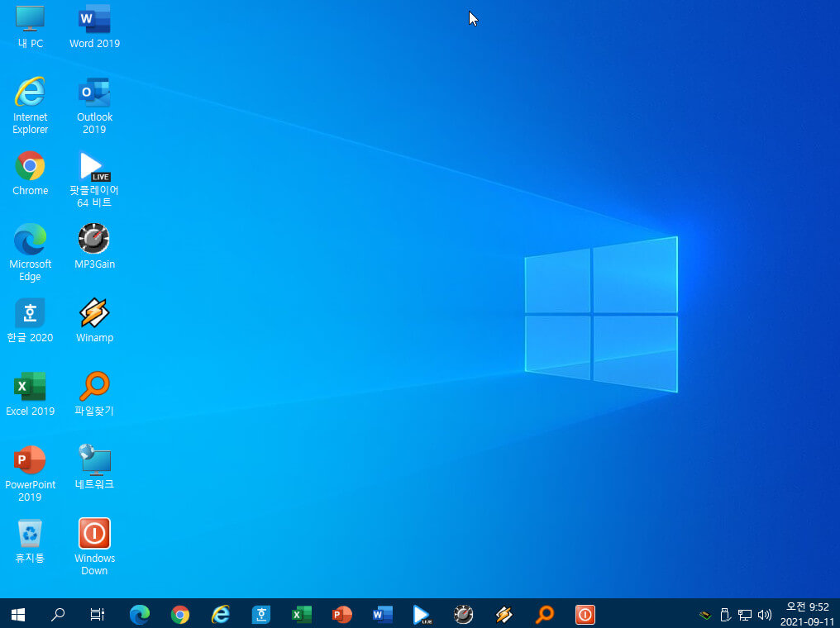
Task: Select the Winamp desktop shortcut
Action: pos(94,320)
